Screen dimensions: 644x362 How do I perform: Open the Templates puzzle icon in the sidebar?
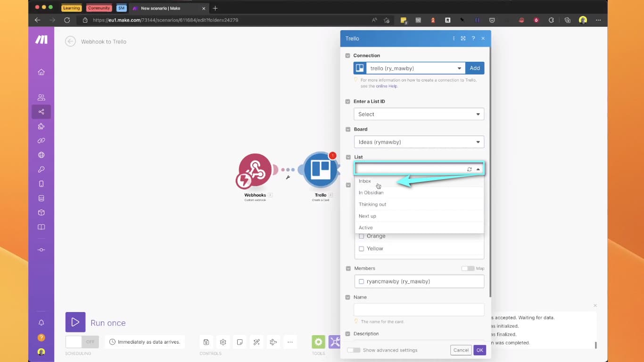click(41, 126)
